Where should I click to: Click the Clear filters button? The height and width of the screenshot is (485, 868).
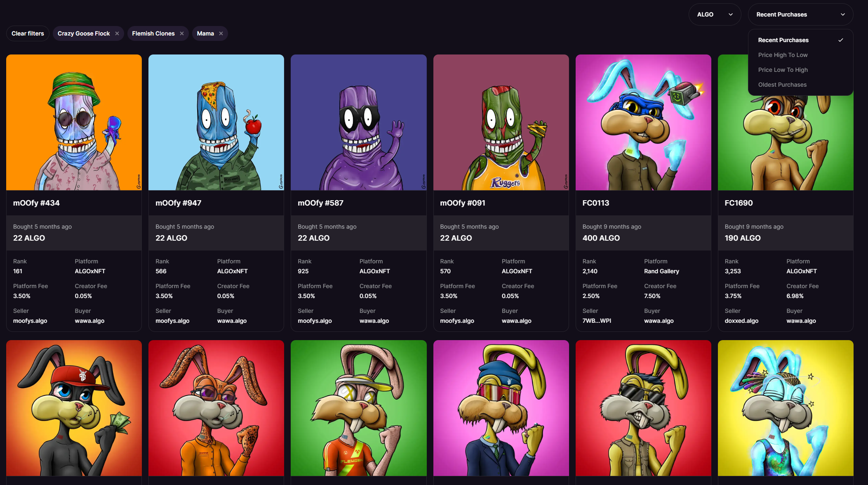click(28, 33)
